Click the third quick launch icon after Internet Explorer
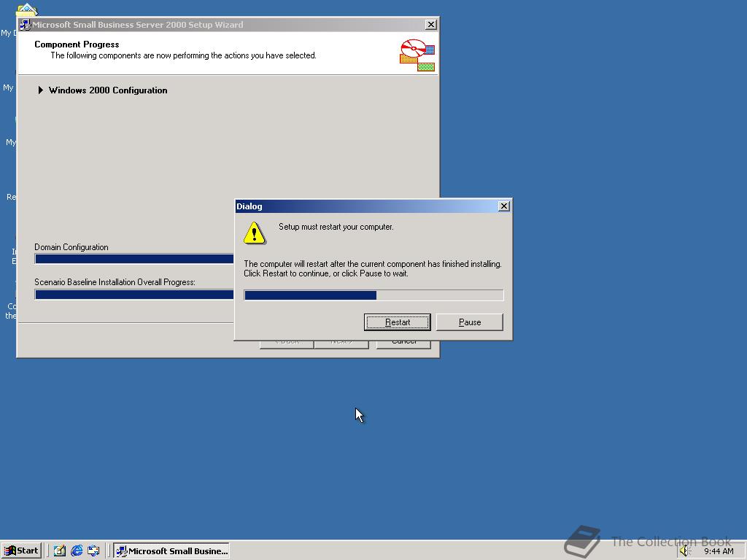747x560 pixels. tap(93, 551)
